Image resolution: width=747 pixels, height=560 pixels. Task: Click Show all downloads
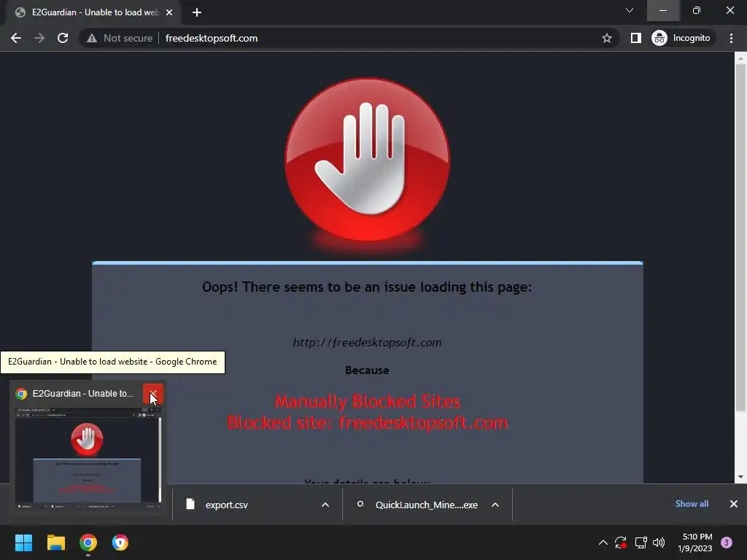tap(692, 504)
